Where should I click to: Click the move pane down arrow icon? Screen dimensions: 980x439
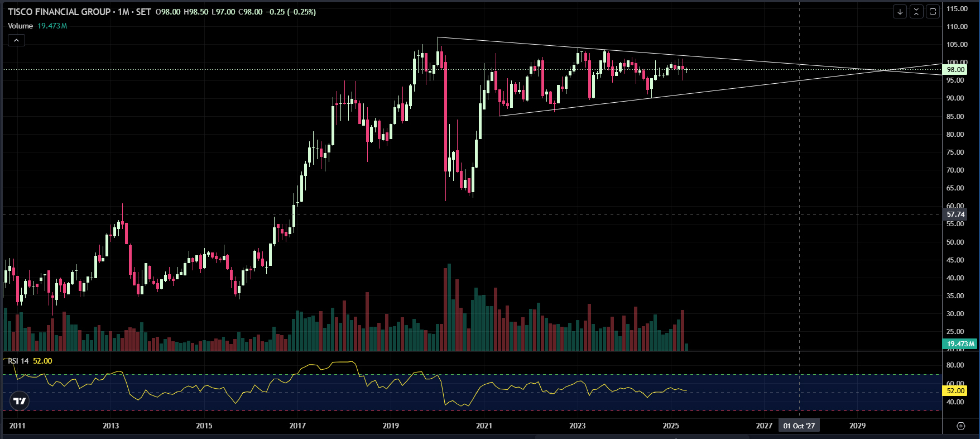pos(900,11)
